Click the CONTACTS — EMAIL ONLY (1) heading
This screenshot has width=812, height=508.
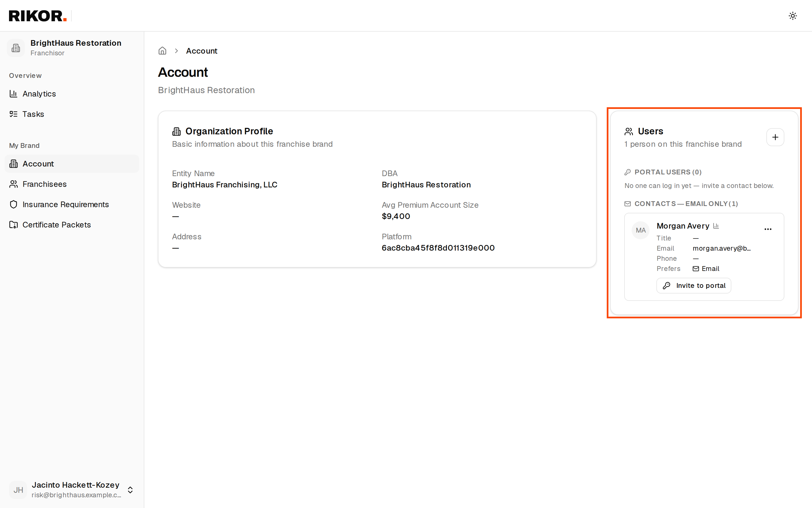click(x=686, y=203)
